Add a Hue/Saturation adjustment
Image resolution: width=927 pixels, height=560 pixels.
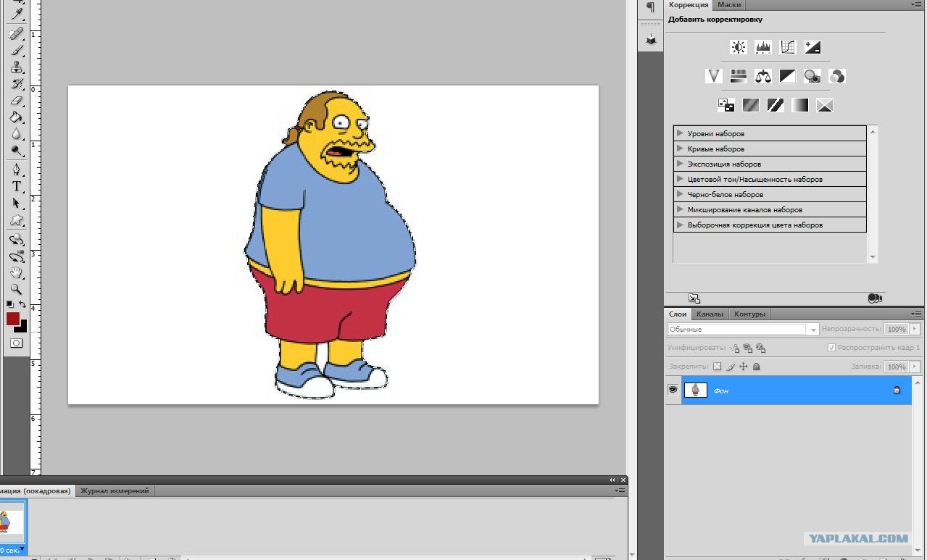[739, 76]
